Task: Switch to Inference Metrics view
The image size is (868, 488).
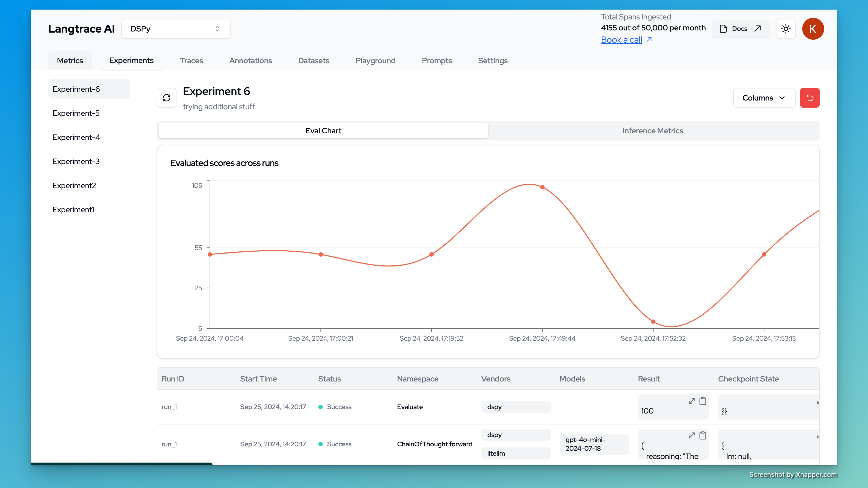Action: point(652,131)
